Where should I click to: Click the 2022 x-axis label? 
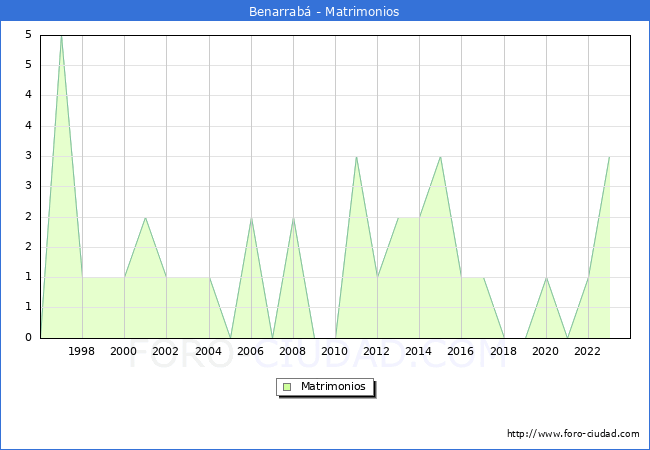587,351
